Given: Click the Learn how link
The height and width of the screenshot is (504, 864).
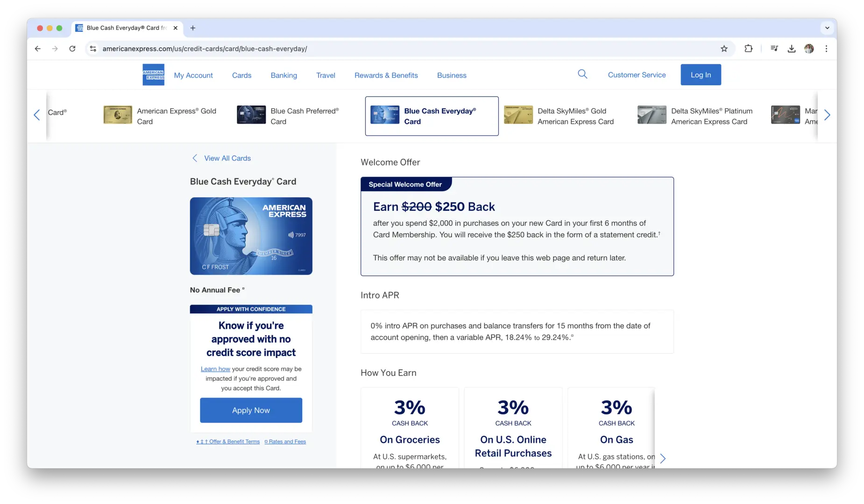Looking at the screenshot, I should pyautogui.click(x=215, y=369).
